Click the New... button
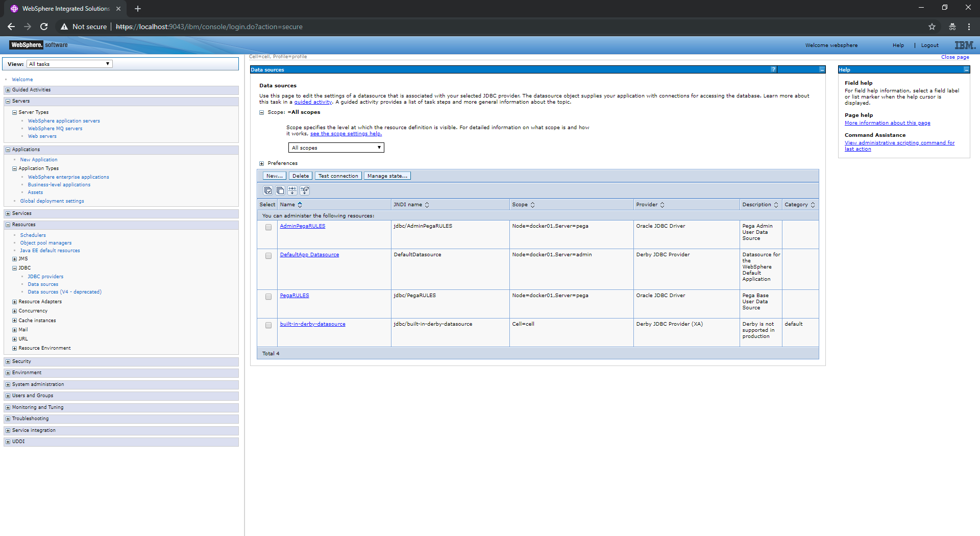 pyautogui.click(x=275, y=176)
